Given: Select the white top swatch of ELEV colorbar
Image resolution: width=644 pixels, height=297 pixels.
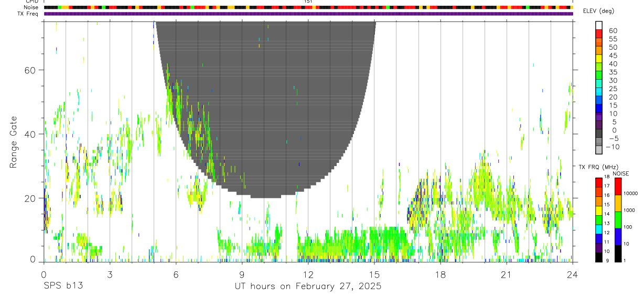Looking at the screenshot, I should click(x=599, y=25).
